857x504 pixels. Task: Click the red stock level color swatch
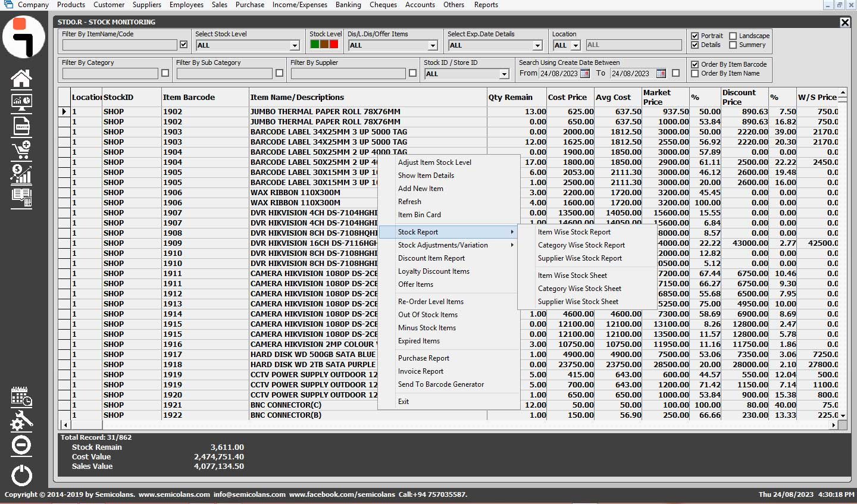334,45
